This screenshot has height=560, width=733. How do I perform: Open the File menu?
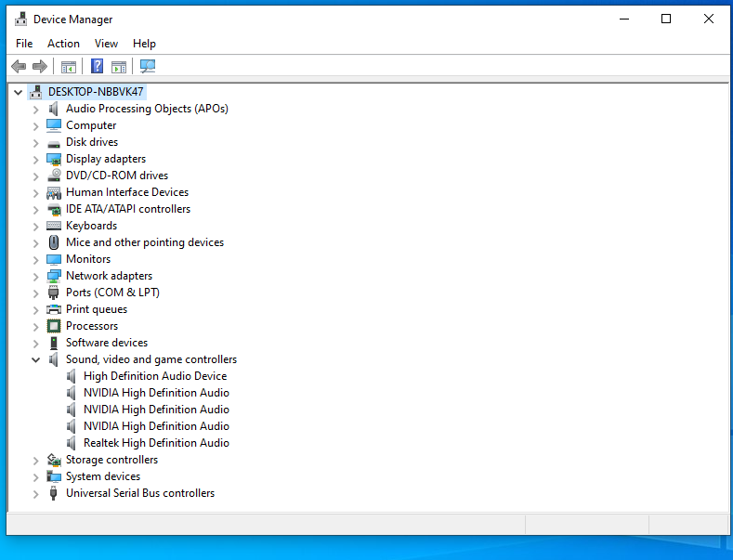tap(24, 44)
